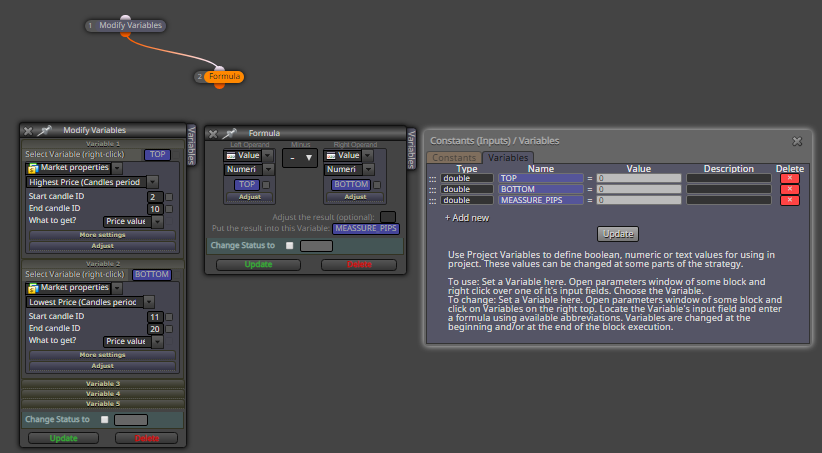Enable Change Status to in Modify Variables panel
Viewport: 822px width, 453px height.
[105, 419]
